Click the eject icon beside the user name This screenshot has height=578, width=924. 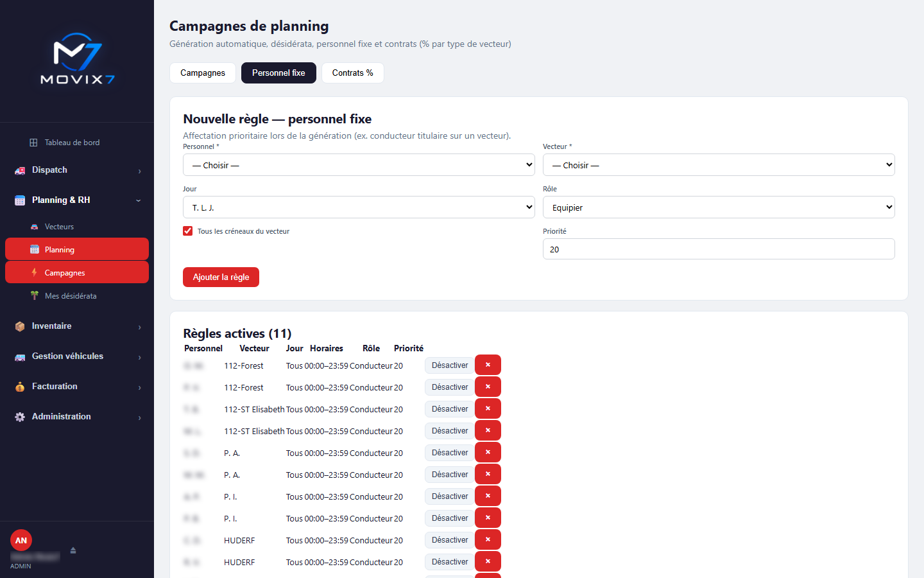click(x=73, y=550)
